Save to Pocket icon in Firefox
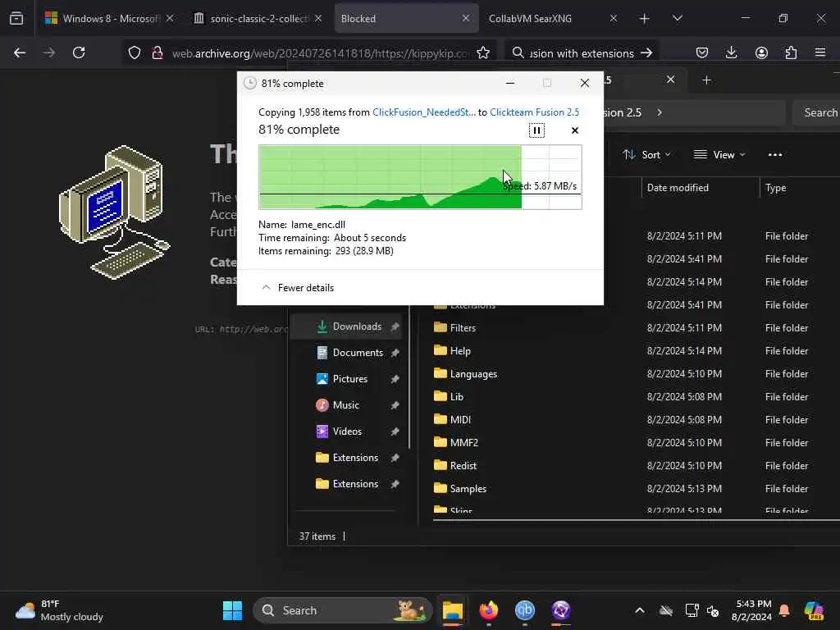Viewport: 840px width, 630px height. (702, 52)
